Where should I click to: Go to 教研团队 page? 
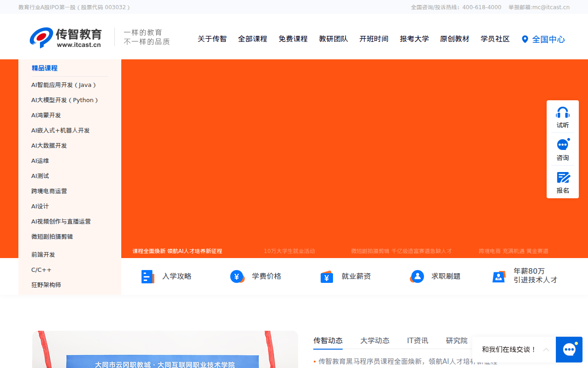pos(334,39)
